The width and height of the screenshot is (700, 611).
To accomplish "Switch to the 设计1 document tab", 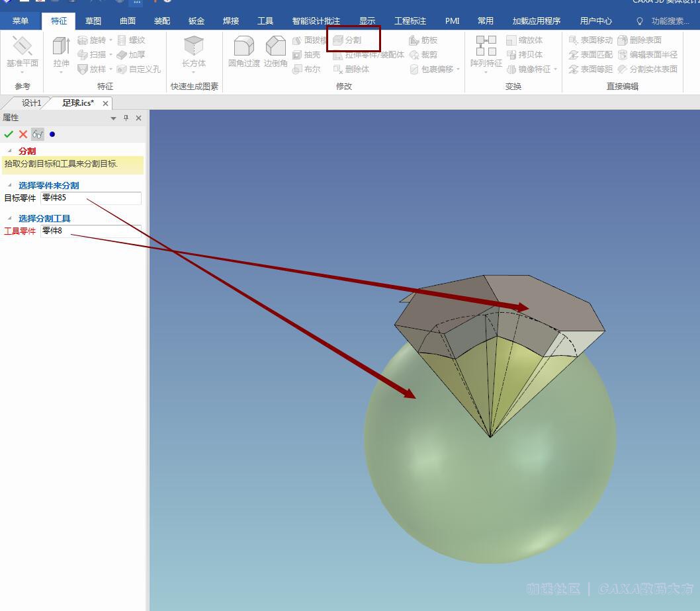I will (x=30, y=103).
